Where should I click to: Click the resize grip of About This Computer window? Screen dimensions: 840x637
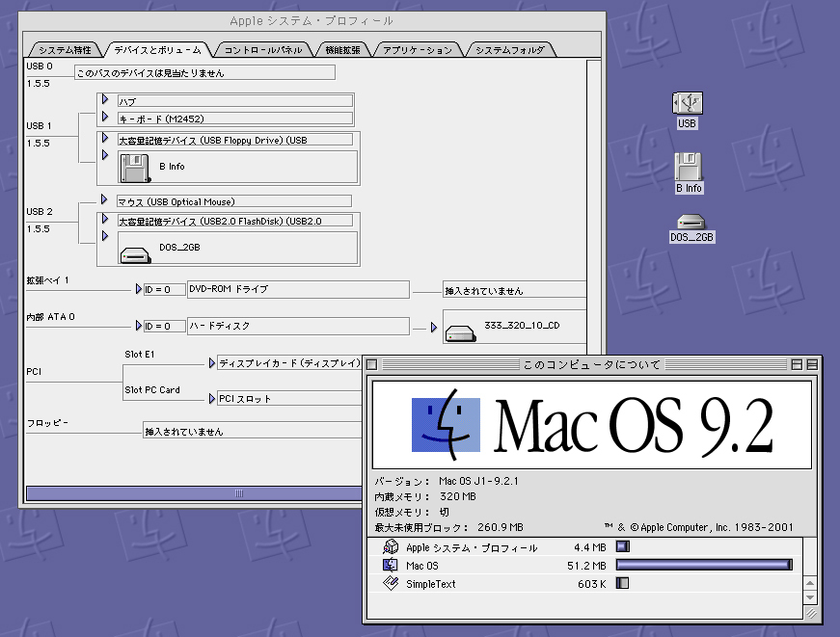click(x=812, y=614)
